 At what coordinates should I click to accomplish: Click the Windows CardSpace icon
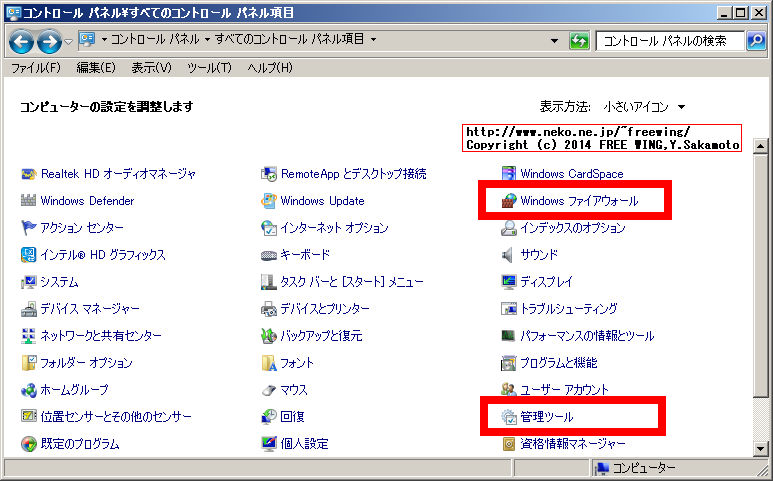pyautogui.click(x=508, y=174)
